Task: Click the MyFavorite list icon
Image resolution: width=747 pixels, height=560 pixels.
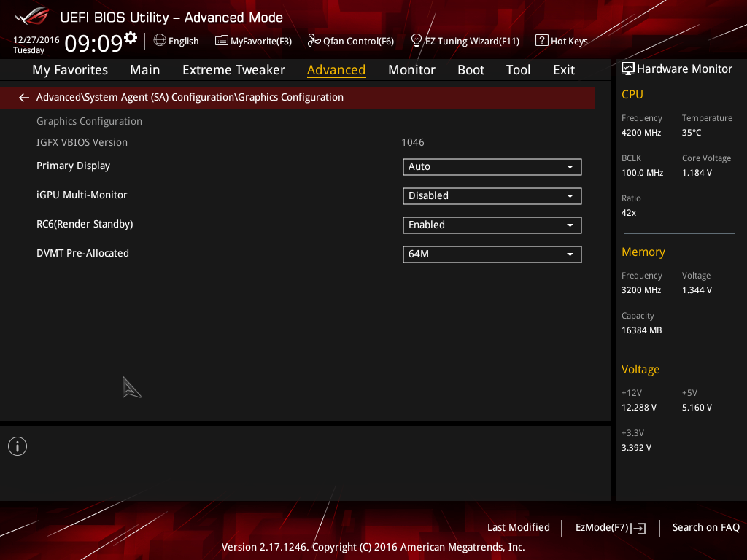Action: pos(222,41)
